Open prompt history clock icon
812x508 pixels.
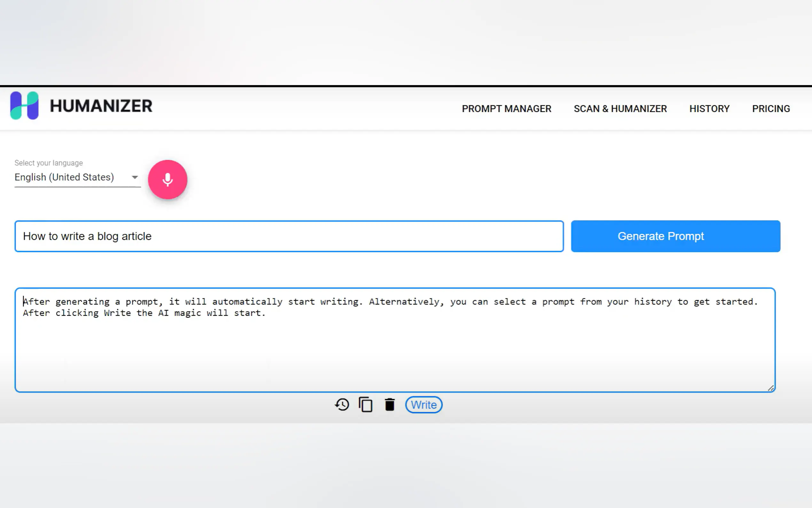[x=342, y=405]
